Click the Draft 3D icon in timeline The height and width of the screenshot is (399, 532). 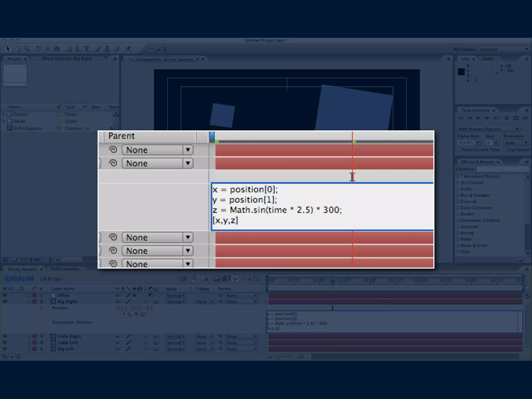(205, 279)
